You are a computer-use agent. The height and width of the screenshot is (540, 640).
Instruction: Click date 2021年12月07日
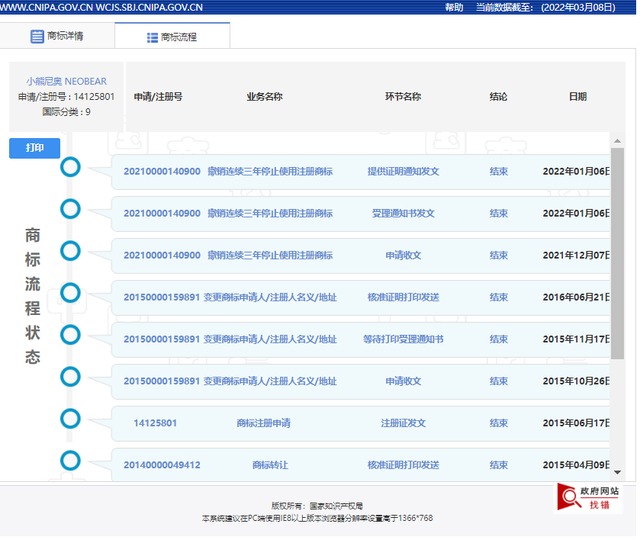(x=576, y=256)
